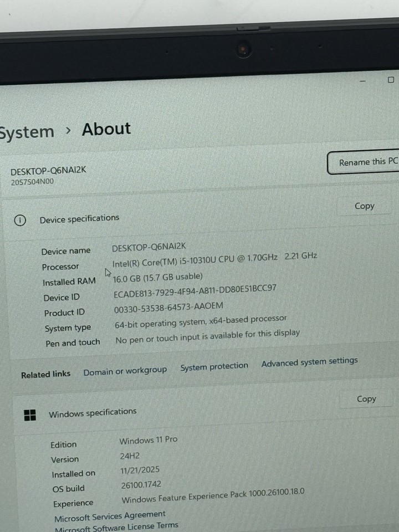Copy the Device specifications
Viewport: 399px width, 532px height.
[x=365, y=206]
